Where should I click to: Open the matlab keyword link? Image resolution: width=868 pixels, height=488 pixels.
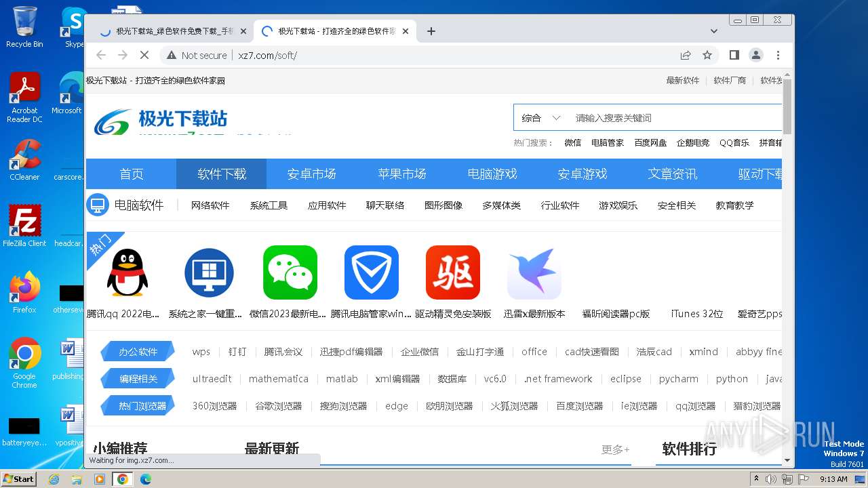342,379
